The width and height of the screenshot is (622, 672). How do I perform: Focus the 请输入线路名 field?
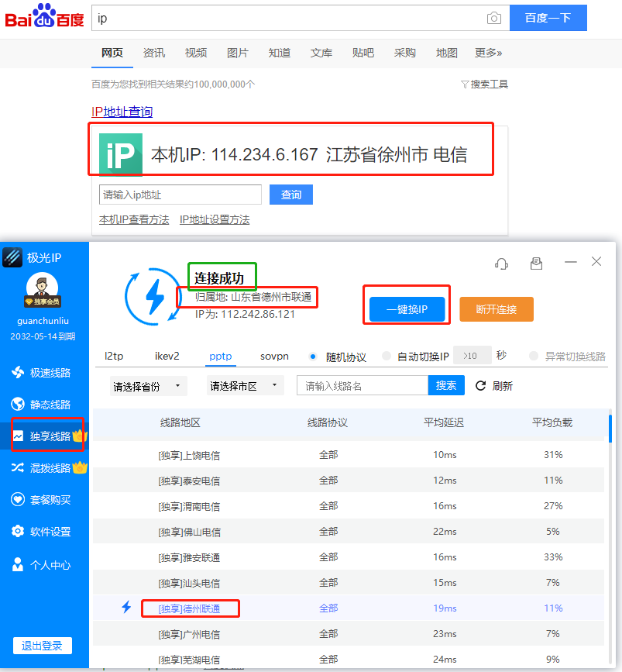tap(363, 385)
